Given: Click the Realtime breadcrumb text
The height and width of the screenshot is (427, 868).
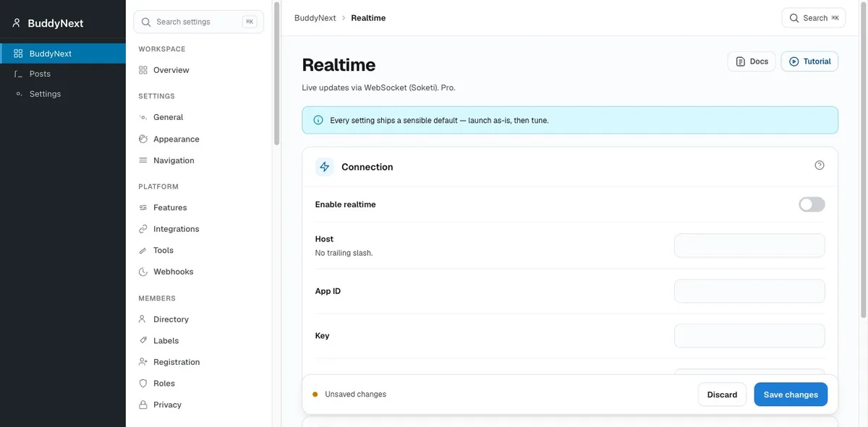Looking at the screenshot, I should (368, 18).
